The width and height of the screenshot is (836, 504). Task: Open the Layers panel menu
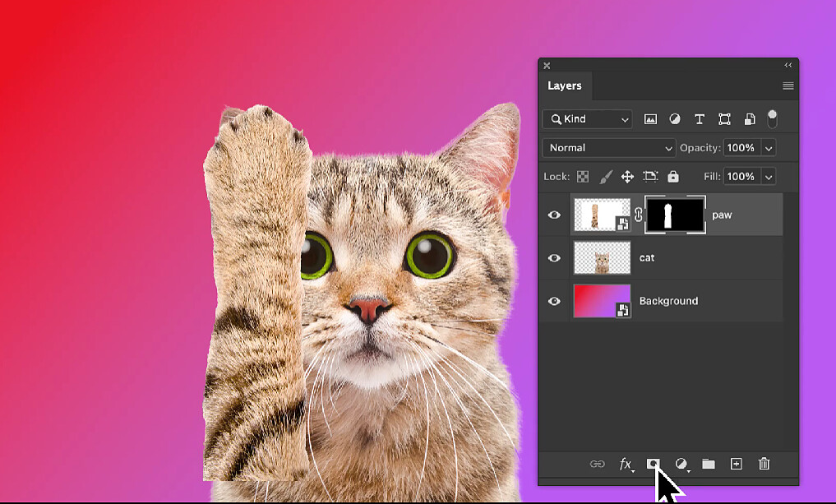[788, 86]
